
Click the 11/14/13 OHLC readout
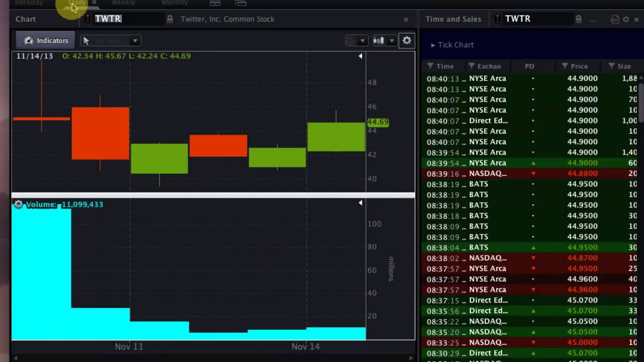click(x=103, y=56)
